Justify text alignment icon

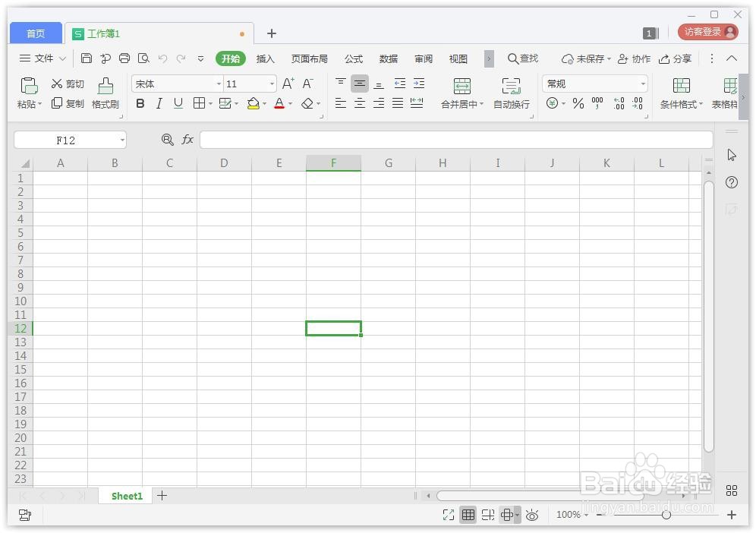point(398,102)
